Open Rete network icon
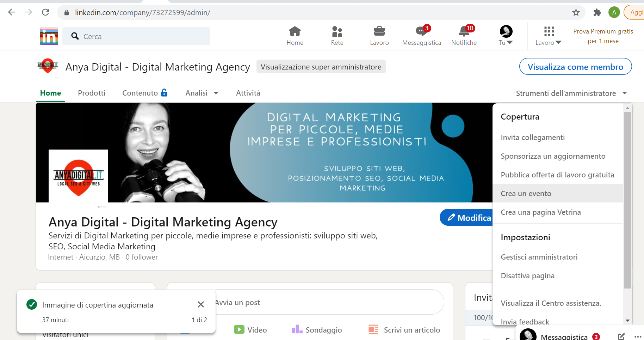The height and width of the screenshot is (340, 644). point(337,32)
